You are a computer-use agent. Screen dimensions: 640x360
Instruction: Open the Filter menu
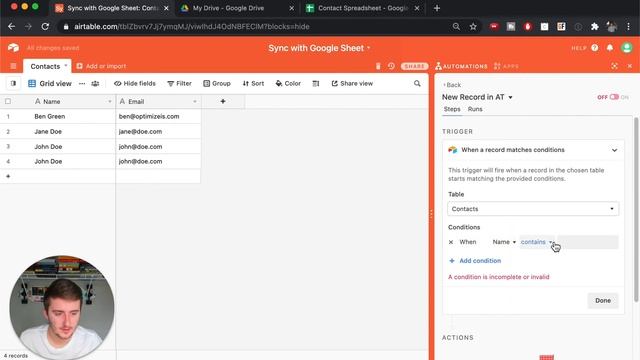[179, 83]
